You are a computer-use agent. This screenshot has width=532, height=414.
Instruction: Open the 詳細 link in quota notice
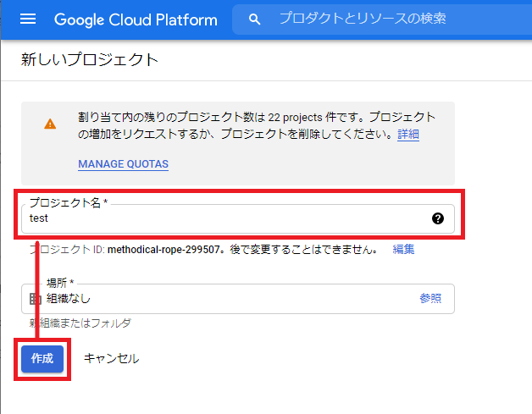point(408,135)
